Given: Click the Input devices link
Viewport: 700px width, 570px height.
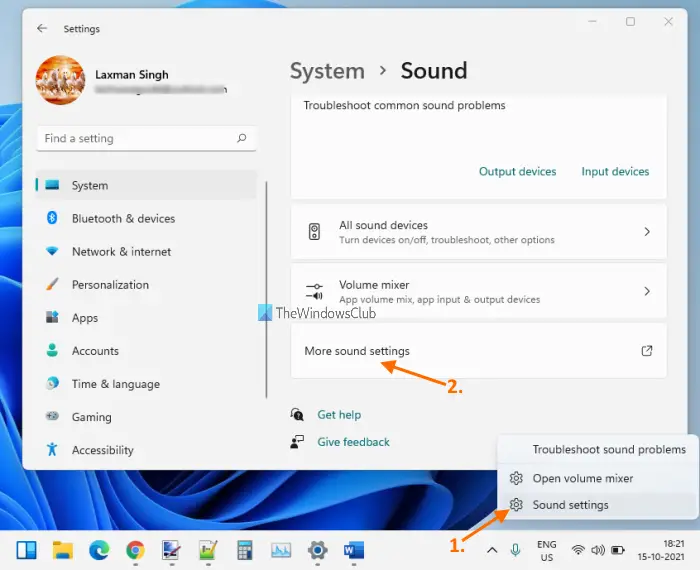Looking at the screenshot, I should [x=615, y=172].
